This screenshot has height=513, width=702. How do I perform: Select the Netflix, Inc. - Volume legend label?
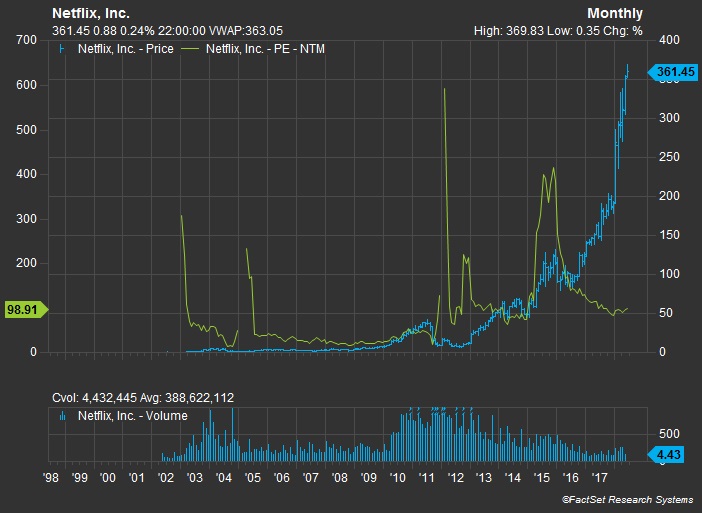[133, 416]
